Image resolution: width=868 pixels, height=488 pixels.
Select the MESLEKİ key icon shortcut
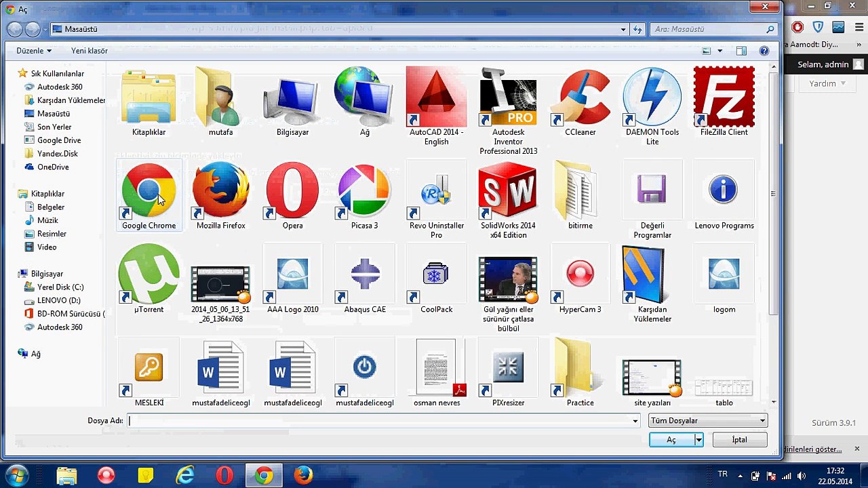point(149,373)
